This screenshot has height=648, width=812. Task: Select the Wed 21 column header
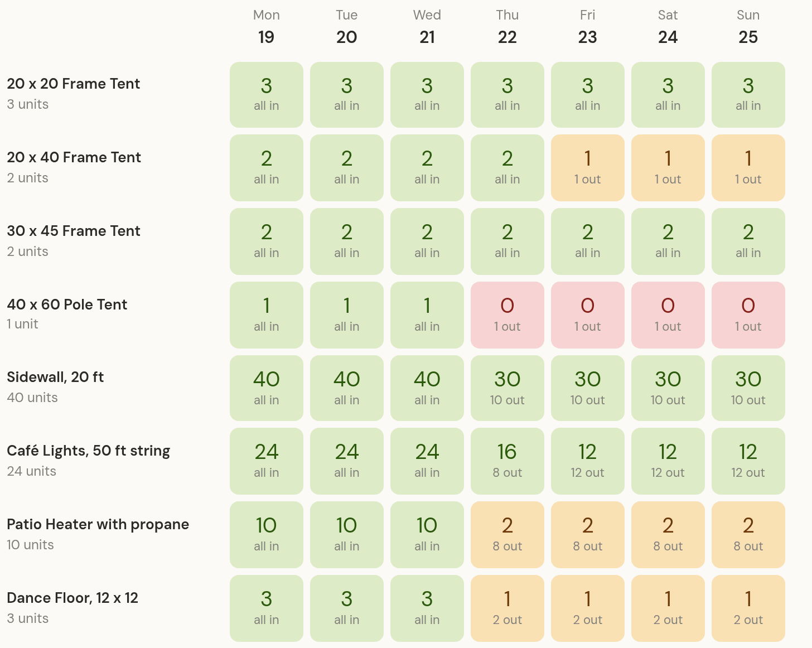[427, 27]
